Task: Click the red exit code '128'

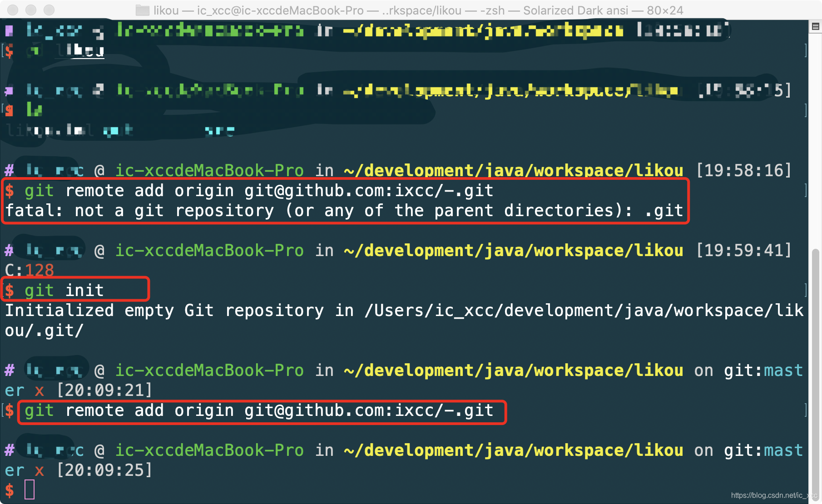Action: tap(40, 271)
